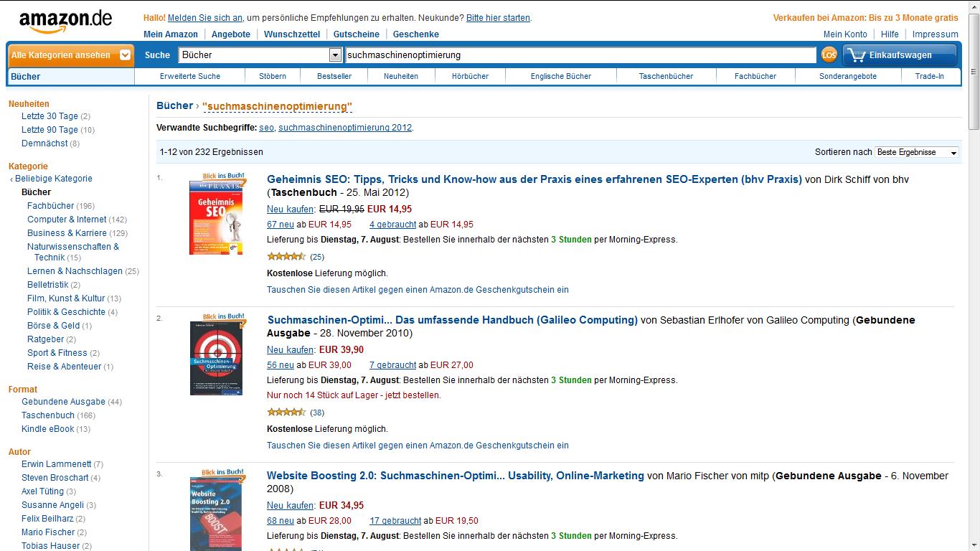Click into the search text field
The width and height of the screenshot is (980, 551).
[580, 55]
